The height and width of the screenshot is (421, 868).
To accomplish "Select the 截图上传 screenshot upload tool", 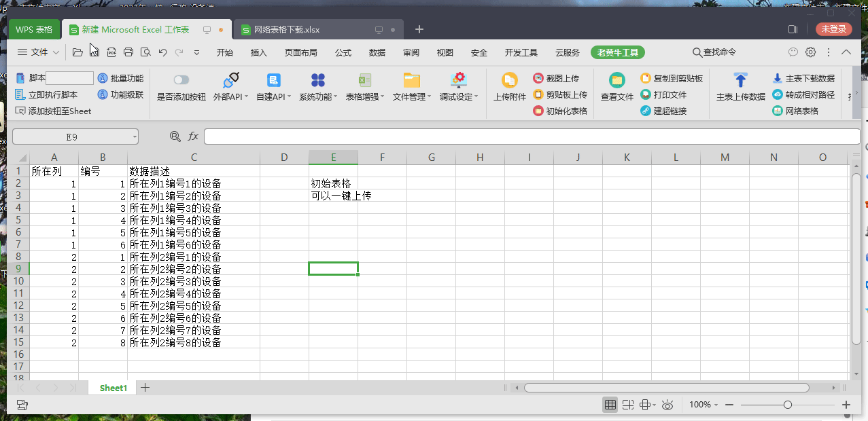I will pyautogui.click(x=538, y=79).
